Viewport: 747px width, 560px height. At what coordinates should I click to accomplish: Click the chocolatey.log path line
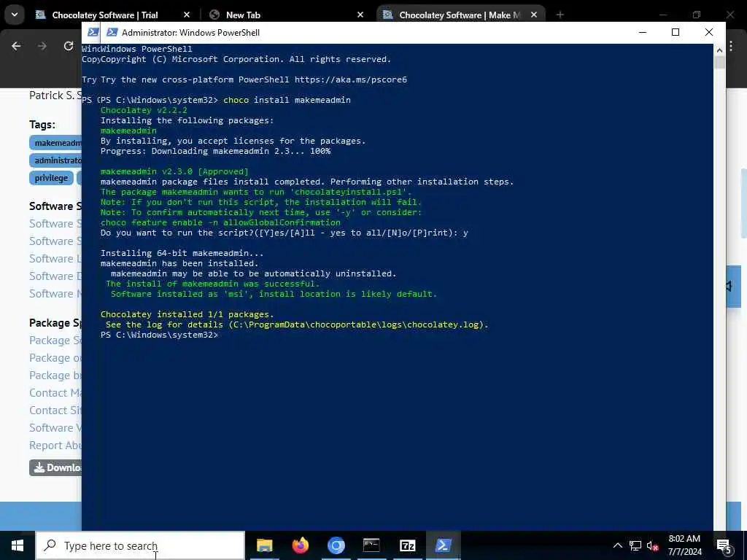[298, 324]
